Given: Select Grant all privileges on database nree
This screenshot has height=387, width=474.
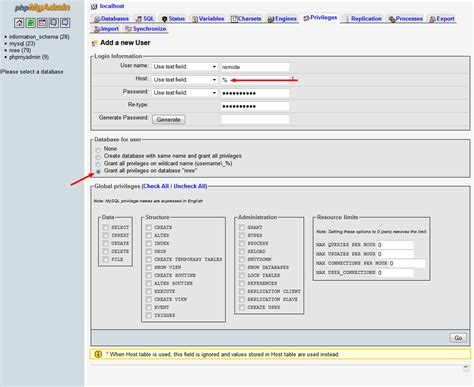Looking at the screenshot, I should pyautogui.click(x=98, y=171).
